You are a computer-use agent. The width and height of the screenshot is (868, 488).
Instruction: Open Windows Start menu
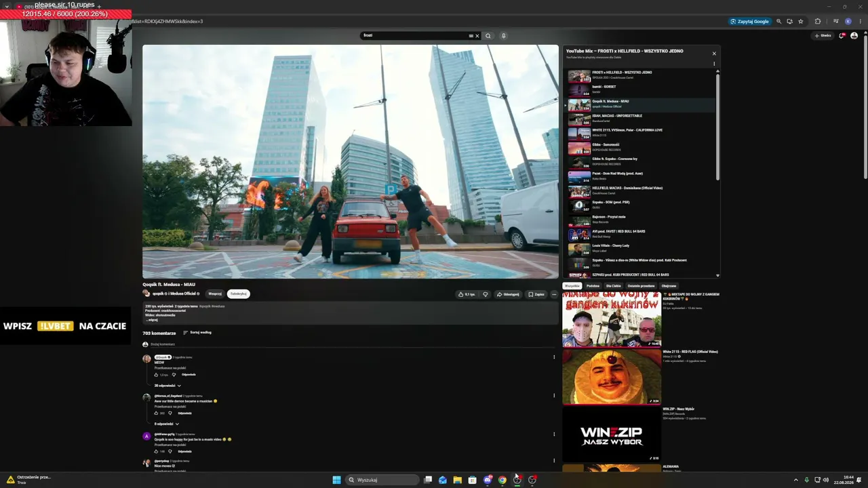336,480
